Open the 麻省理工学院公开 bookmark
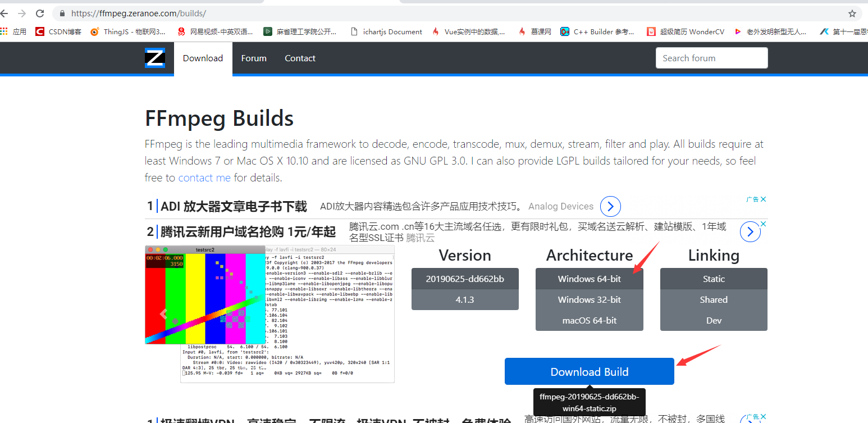The width and height of the screenshot is (868, 423). click(x=300, y=31)
